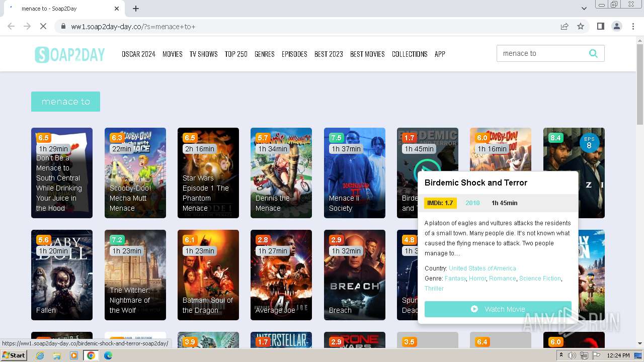This screenshot has height=362, width=644.
Task: Open the APP page
Action: click(x=440, y=54)
